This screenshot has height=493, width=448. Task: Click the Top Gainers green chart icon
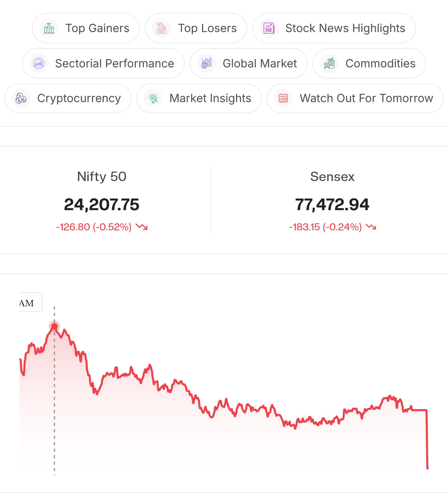(x=49, y=28)
